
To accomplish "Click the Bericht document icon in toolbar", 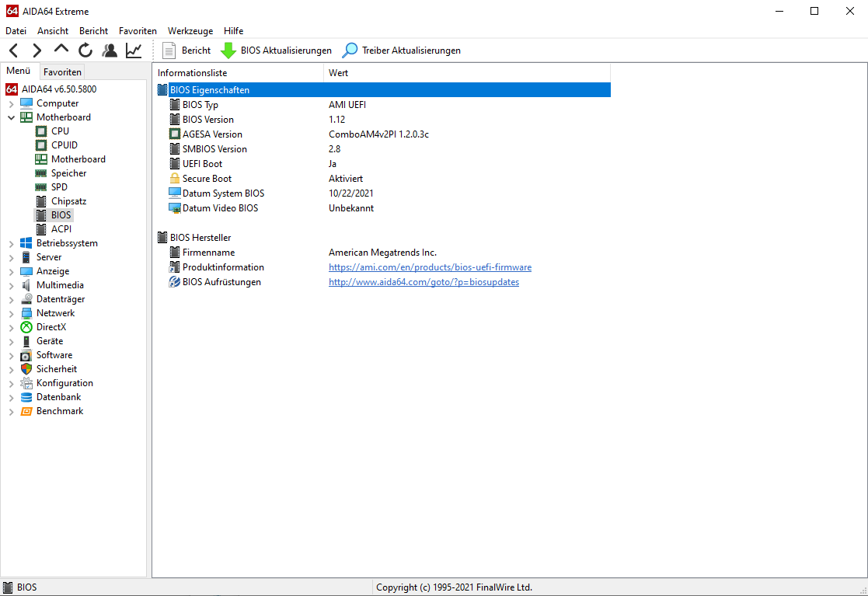I will pos(169,51).
